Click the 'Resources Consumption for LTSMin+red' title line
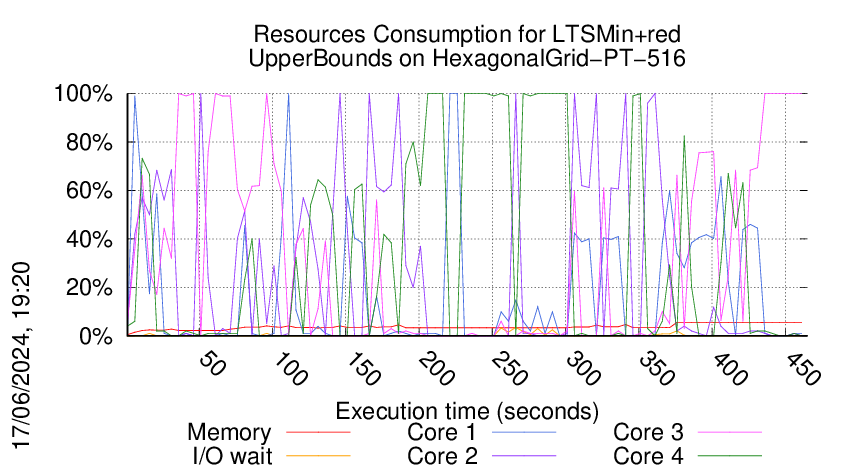 467,35
